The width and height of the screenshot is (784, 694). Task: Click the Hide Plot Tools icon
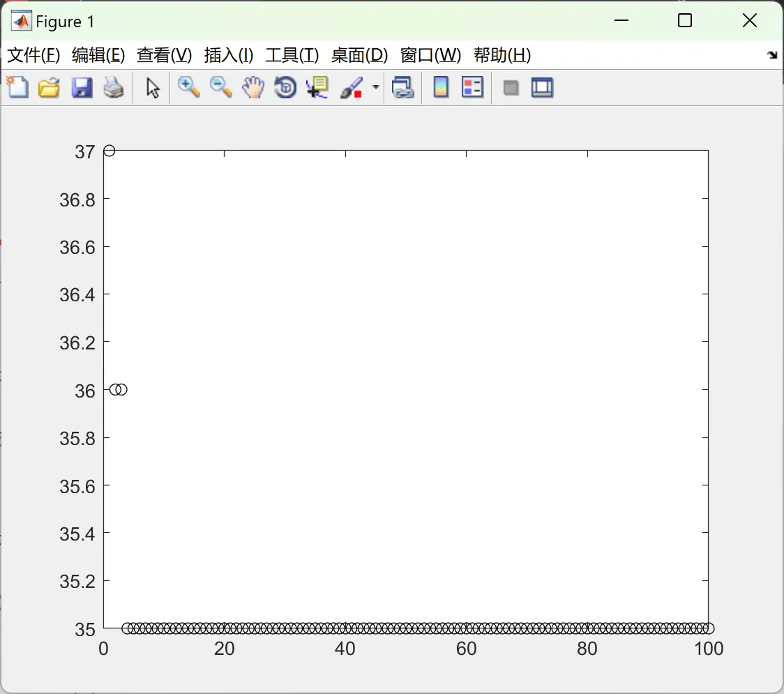[511, 89]
